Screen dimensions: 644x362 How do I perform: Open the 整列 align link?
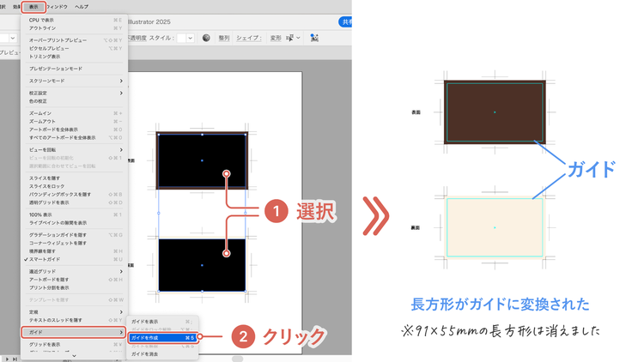[x=224, y=38]
